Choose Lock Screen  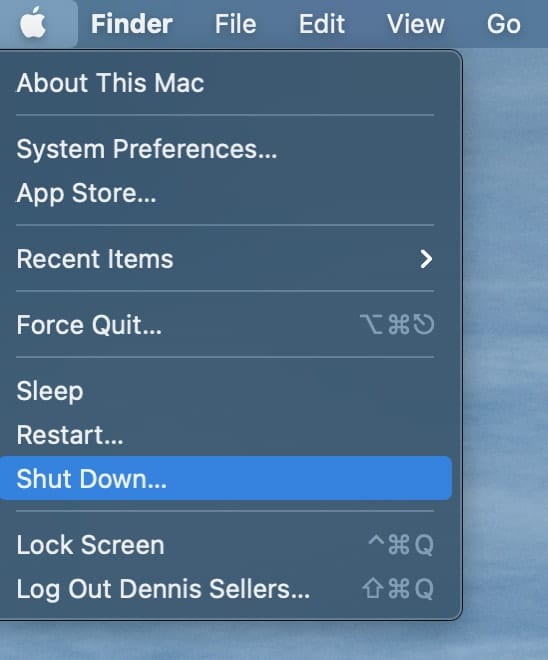[225, 545]
